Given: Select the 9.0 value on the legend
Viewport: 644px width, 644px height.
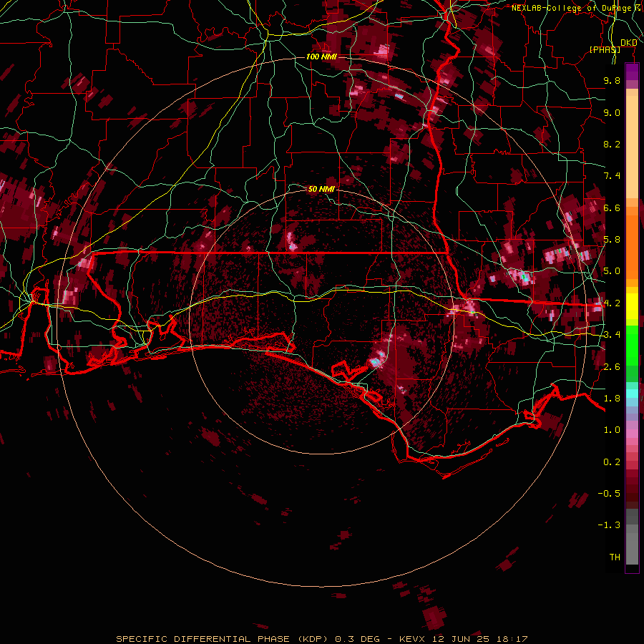Looking at the screenshot, I should 612,112.
